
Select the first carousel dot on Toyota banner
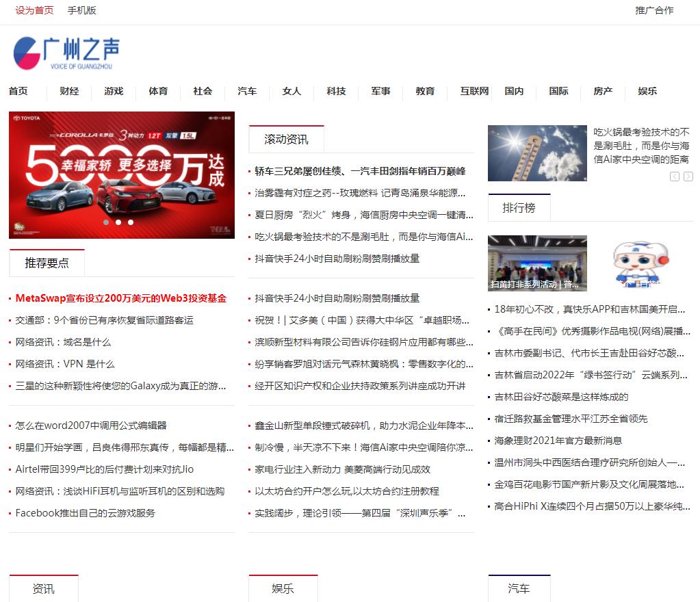[x=106, y=222]
